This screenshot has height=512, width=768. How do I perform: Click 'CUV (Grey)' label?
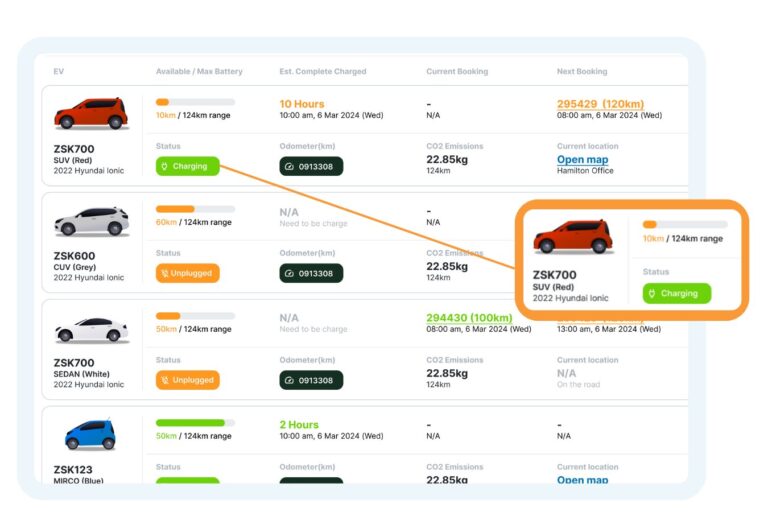pos(74,267)
